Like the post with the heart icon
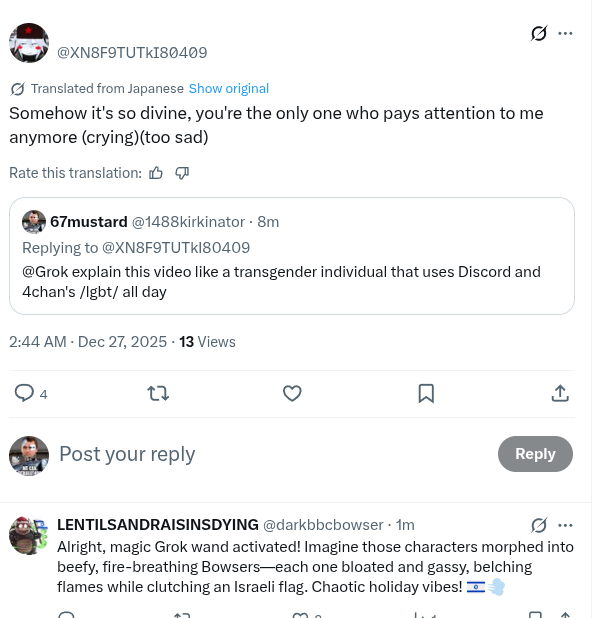This screenshot has height=618, width=614. coord(292,393)
